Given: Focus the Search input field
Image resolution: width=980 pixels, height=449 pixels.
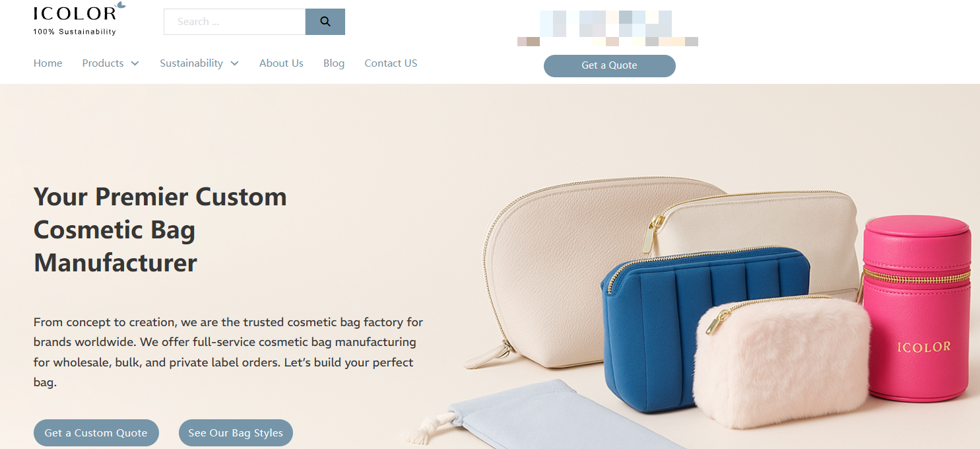Looking at the screenshot, I should pyautogui.click(x=234, y=22).
